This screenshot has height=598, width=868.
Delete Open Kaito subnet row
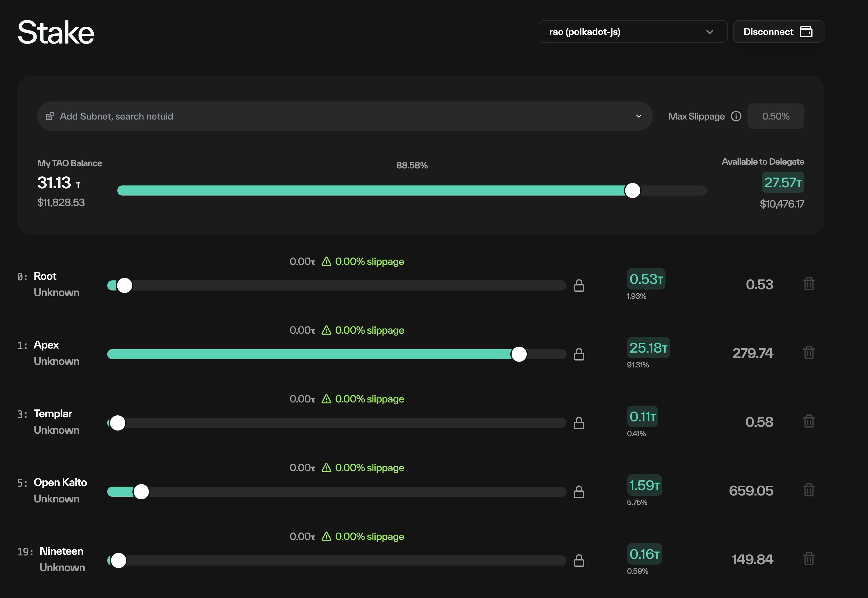pos(809,490)
